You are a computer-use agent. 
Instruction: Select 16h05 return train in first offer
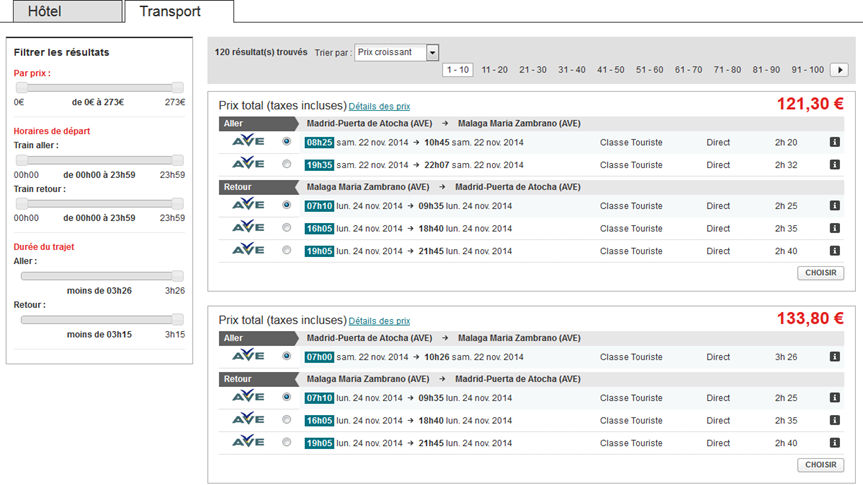287,228
